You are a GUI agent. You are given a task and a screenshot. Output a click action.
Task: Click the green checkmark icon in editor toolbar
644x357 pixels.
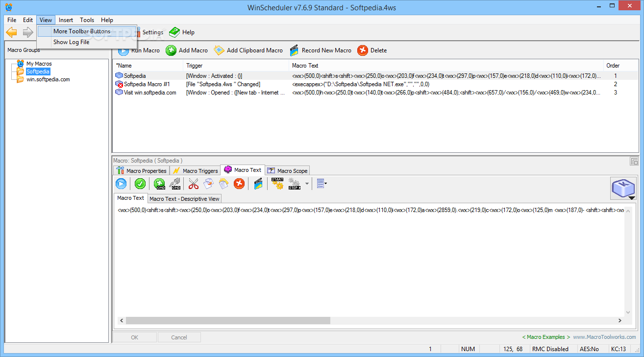(x=140, y=184)
